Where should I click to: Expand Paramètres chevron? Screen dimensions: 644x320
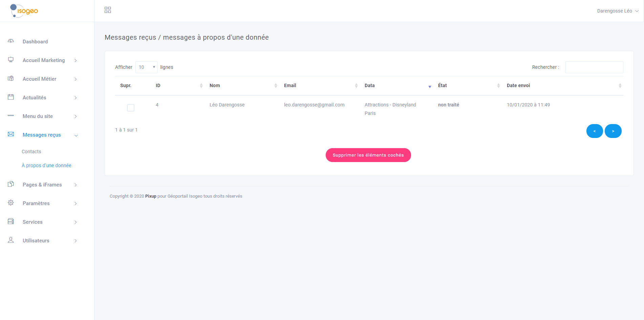pos(76,203)
